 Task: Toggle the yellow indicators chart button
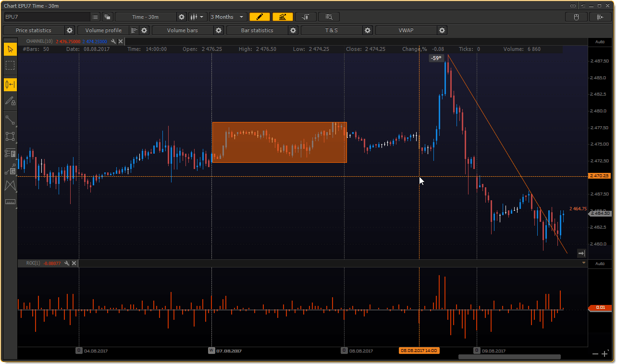tap(283, 17)
